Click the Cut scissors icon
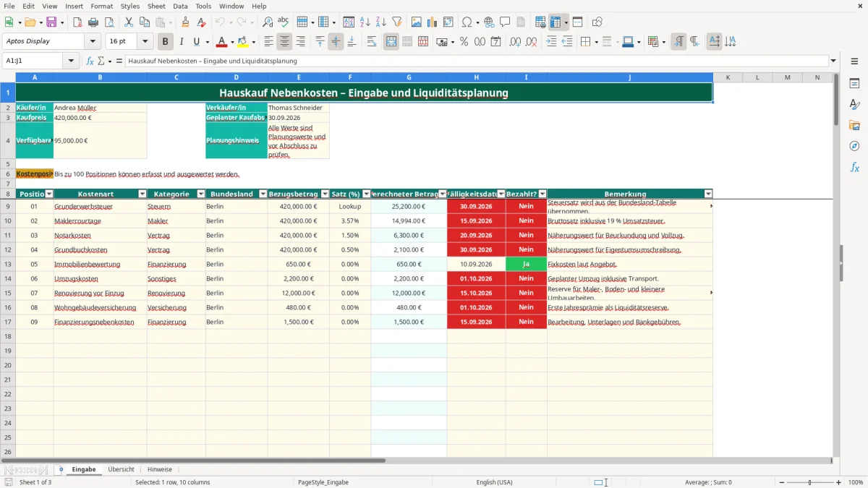Viewport: 868px width, 488px height. (x=129, y=22)
